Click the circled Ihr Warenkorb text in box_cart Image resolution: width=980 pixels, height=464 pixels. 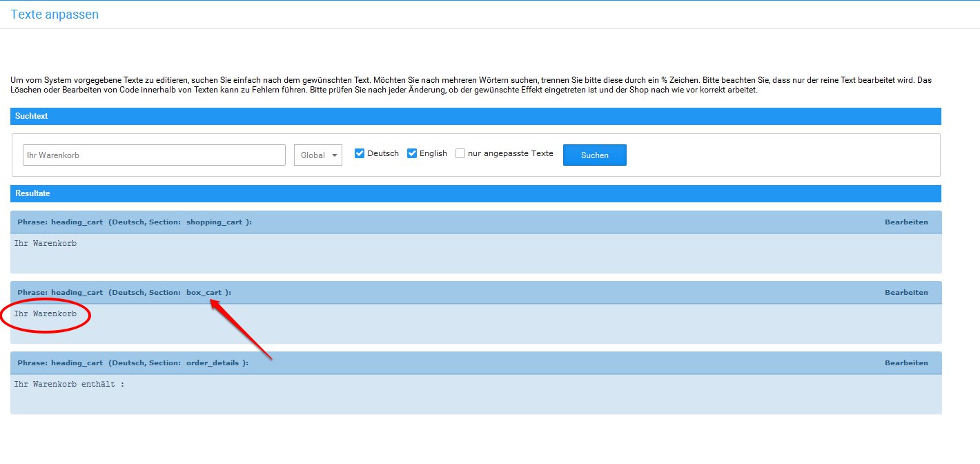[46, 314]
